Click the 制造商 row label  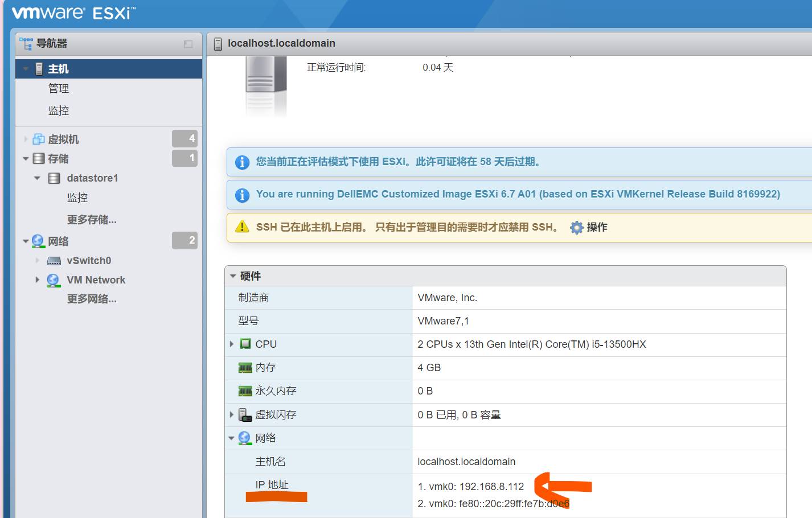[x=253, y=298]
